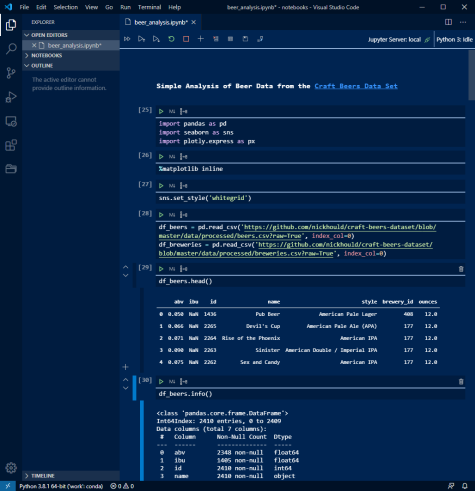
Task: Delete cell 29 using trash icon
Action: (461, 269)
